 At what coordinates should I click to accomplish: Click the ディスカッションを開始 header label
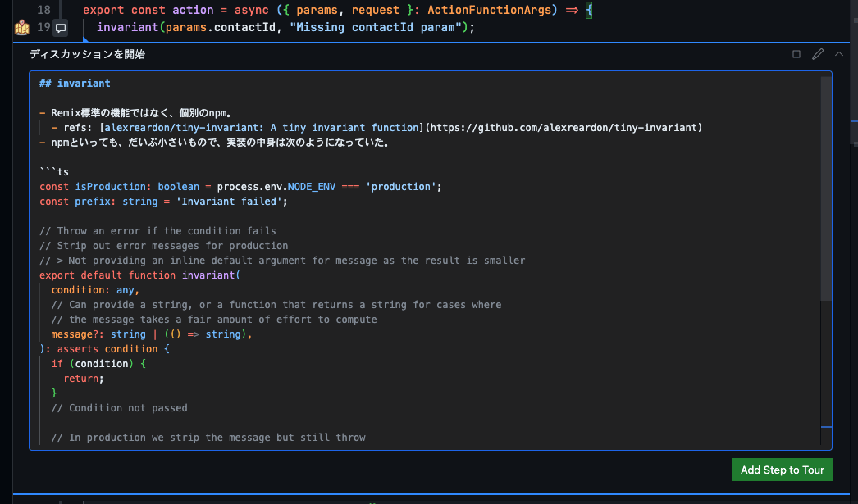click(x=87, y=54)
